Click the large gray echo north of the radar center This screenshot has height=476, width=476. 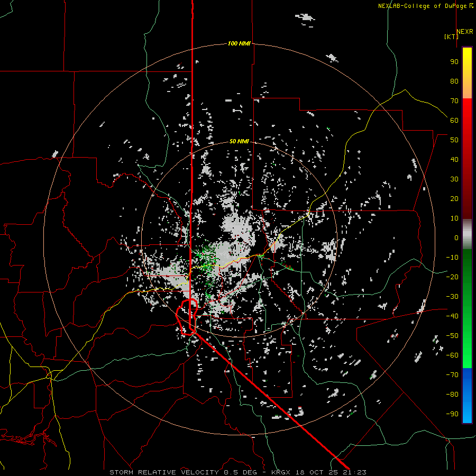pos(239,227)
